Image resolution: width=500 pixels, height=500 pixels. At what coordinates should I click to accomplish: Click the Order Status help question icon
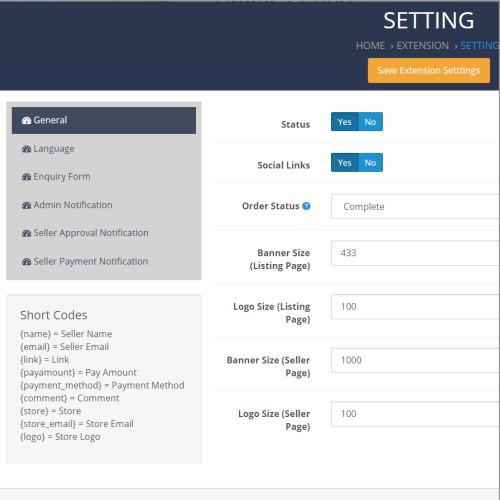pos(306,206)
